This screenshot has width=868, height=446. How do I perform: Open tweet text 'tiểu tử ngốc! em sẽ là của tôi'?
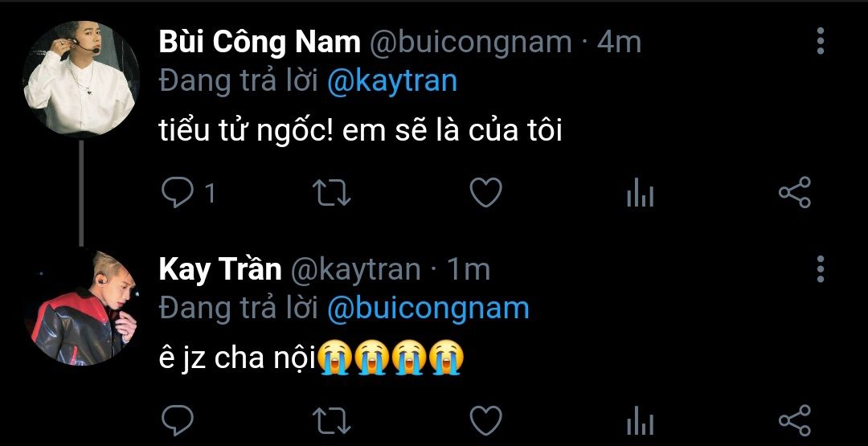pos(360,131)
